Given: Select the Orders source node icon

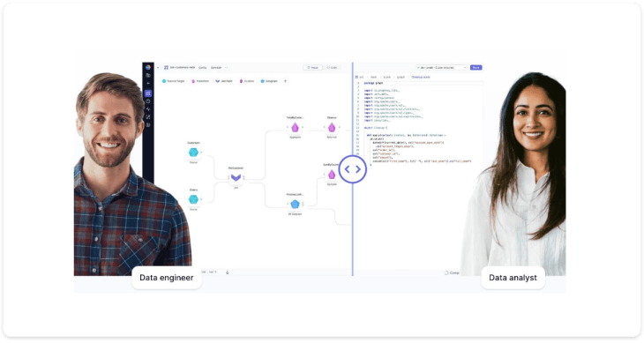Looking at the screenshot, I should 193,199.
